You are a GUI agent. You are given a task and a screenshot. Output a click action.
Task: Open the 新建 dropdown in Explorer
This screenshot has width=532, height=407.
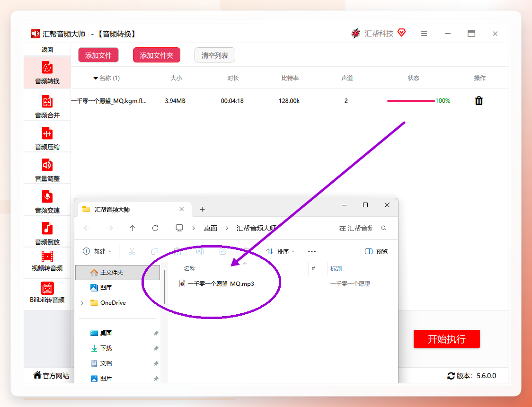coord(97,251)
